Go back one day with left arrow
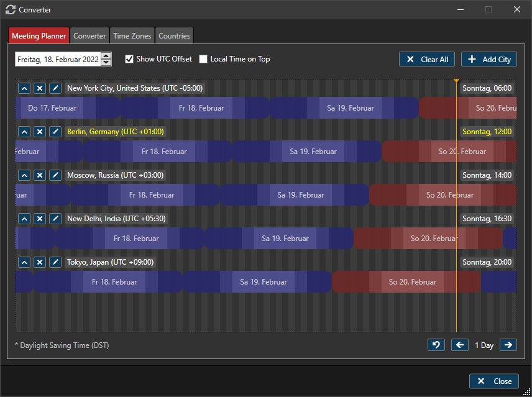The width and height of the screenshot is (532, 397). [459, 345]
